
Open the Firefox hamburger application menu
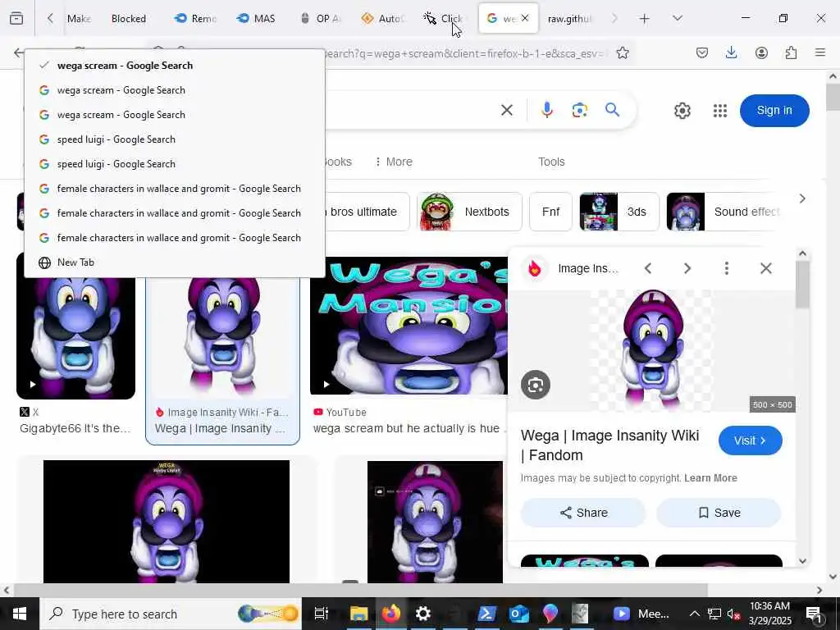point(820,52)
